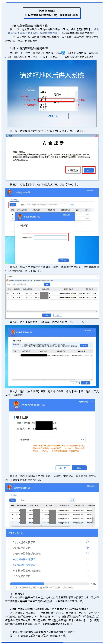The height and width of the screenshot is (644, 105).
Task: Click 下一步 in the 添加单位 dialog
Action: tap(64, 260)
